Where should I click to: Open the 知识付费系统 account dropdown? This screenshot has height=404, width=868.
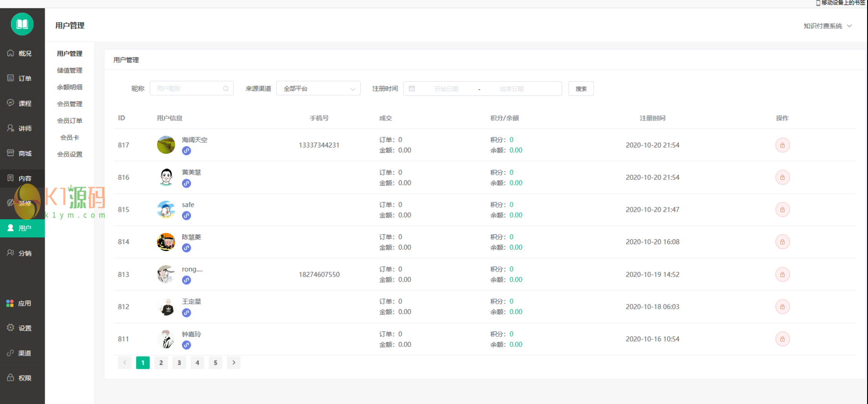click(827, 26)
